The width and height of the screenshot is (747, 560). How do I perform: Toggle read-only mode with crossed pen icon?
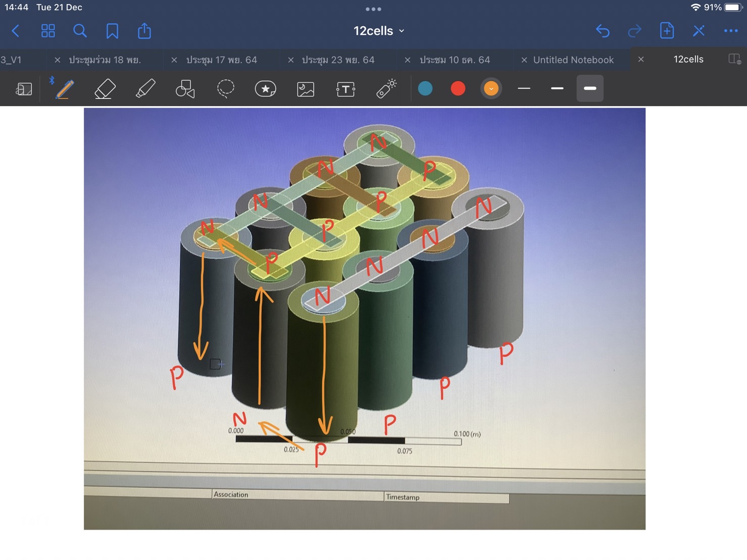point(699,31)
